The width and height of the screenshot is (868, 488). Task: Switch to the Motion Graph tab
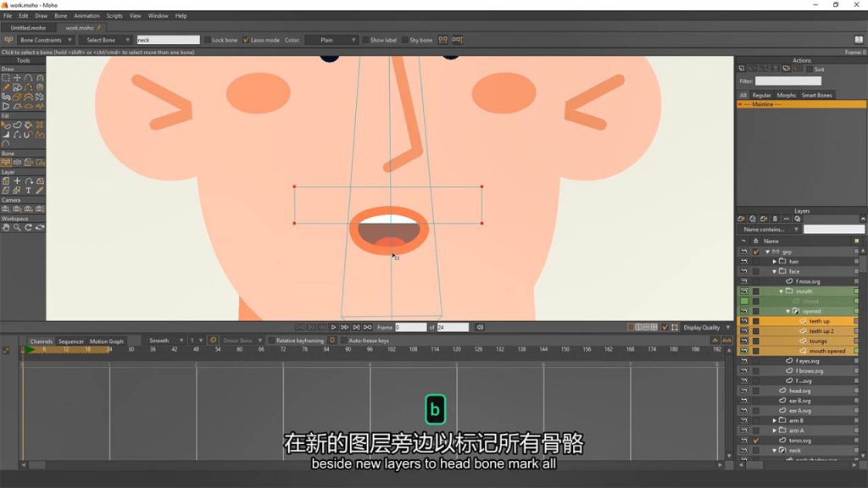coord(106,341)
